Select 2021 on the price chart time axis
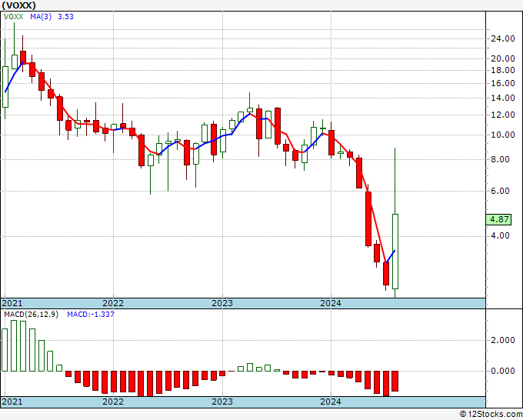Screen dimensions: 523x420 12,303
